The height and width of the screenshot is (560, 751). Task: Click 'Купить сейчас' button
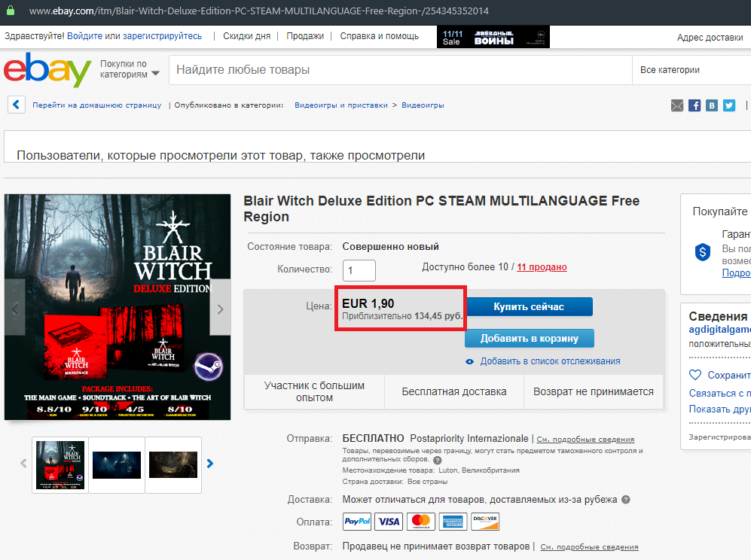click(x=529, y=307)
